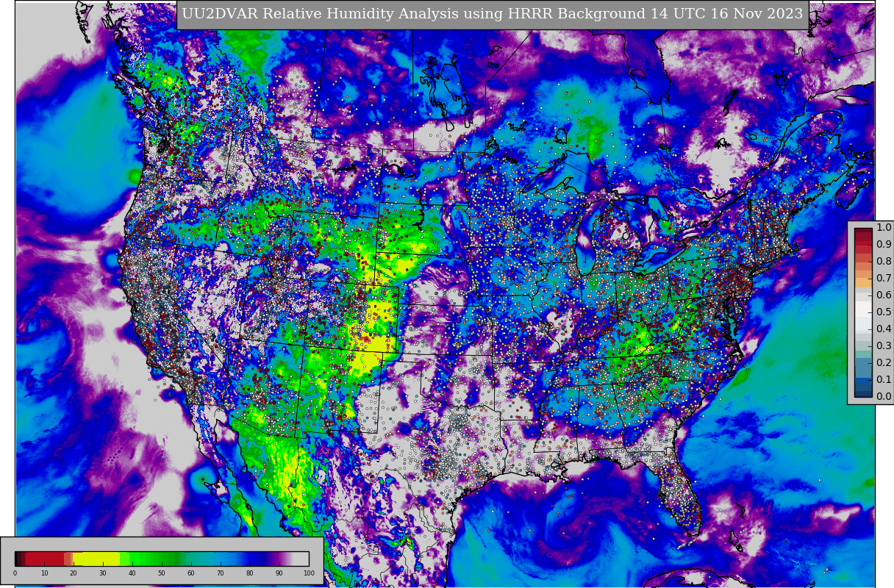Click the "0.3" label on right colorbar

pos(884,345)
